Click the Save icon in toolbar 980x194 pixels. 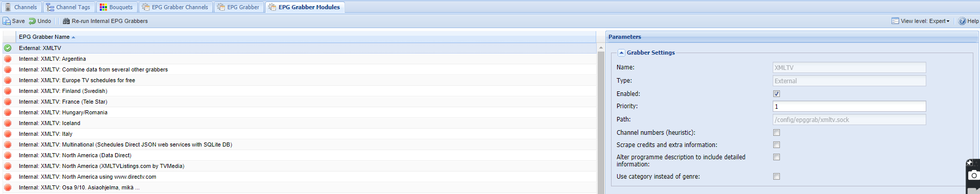pos(7,21)
